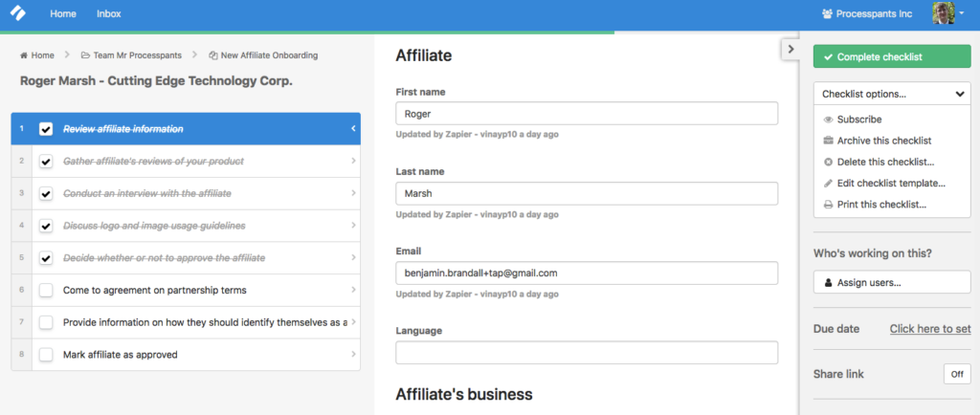The image size is (980, 415).
Task: Check task 8 Mark affiliate as approved
Action: tap(46, 355)
